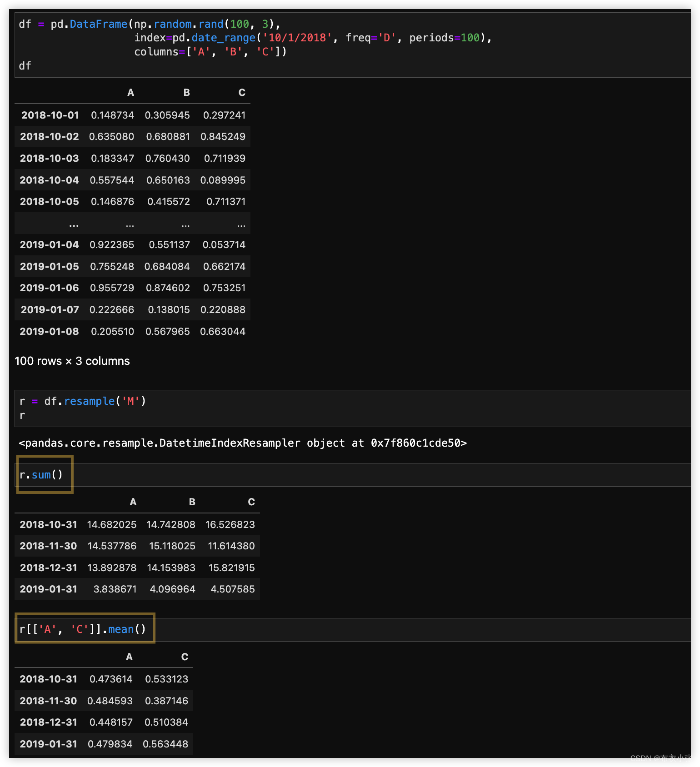Click the DataFrame creation code cell
Viewport: 700px width, 767px height.
(353, 45)
